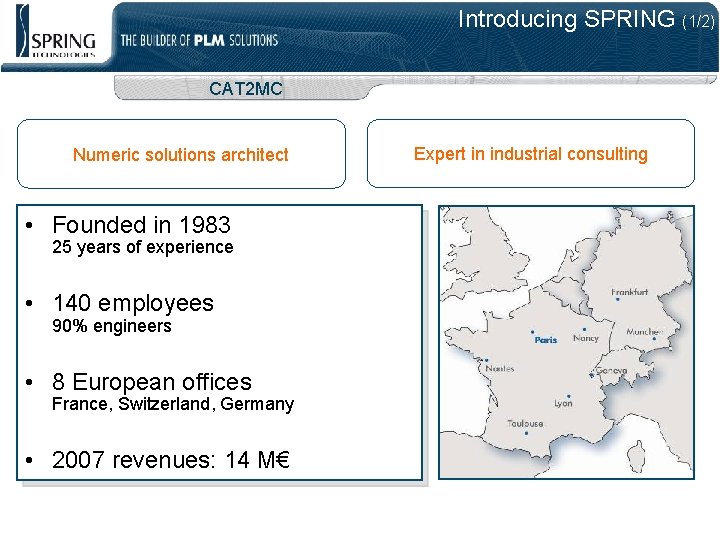
Task: Click the '90% engineers' line
Action: point(112,326)
